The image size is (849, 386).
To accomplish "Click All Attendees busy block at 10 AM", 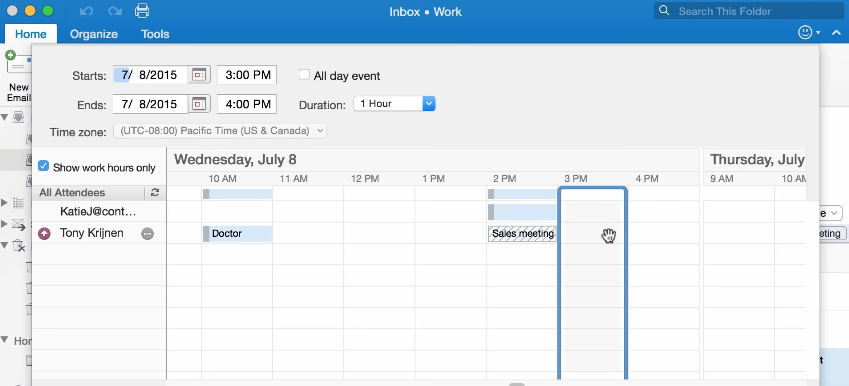I will [x=237, y=194].
